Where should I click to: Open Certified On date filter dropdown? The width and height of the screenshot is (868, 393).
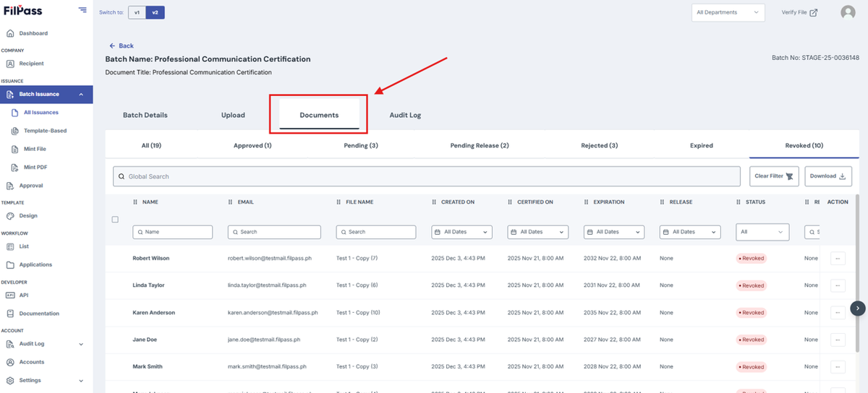coord(538,232)
